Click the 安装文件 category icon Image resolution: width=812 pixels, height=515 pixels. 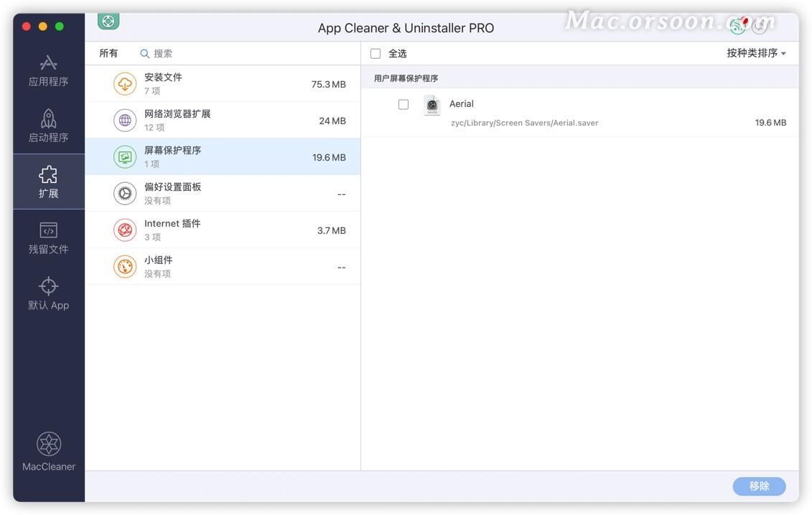125,83
